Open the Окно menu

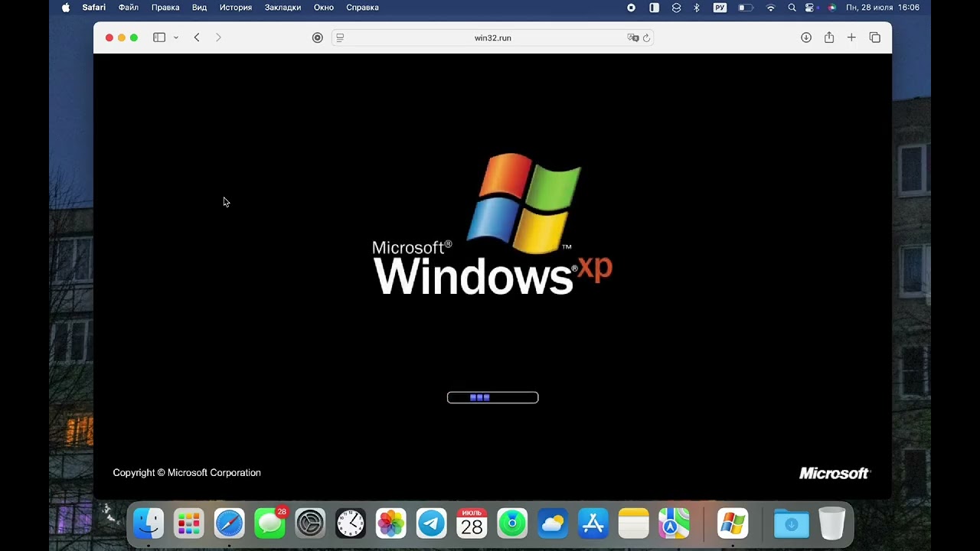(x=324, y=8)
